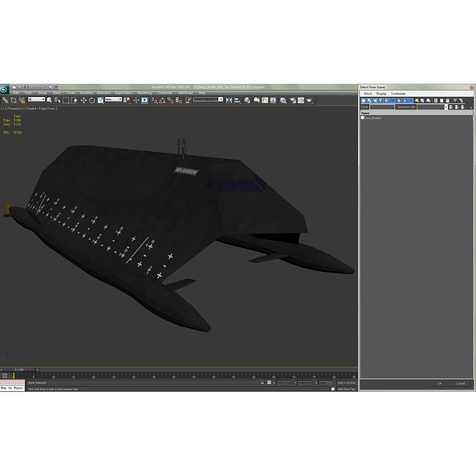Activate the Select and Move tool
This screenshot has width=476, height=476.
point(84,100)
